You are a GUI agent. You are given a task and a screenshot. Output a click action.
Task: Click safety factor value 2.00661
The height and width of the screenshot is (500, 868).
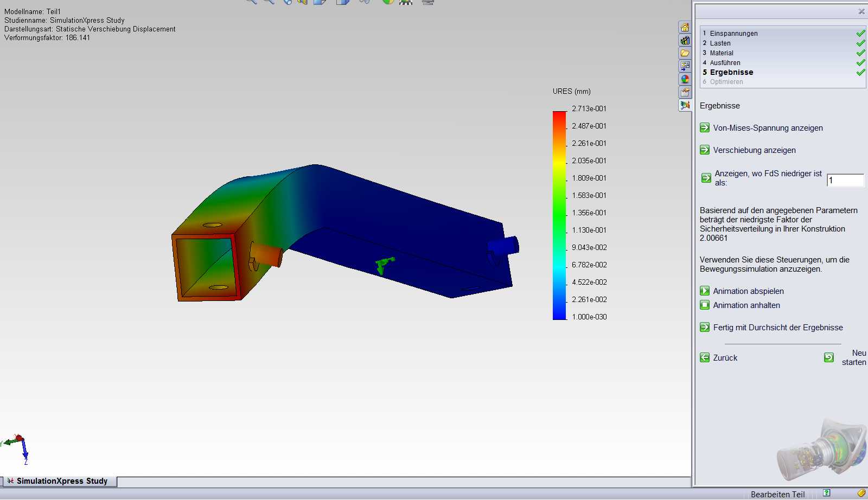[x=713, y=238]
